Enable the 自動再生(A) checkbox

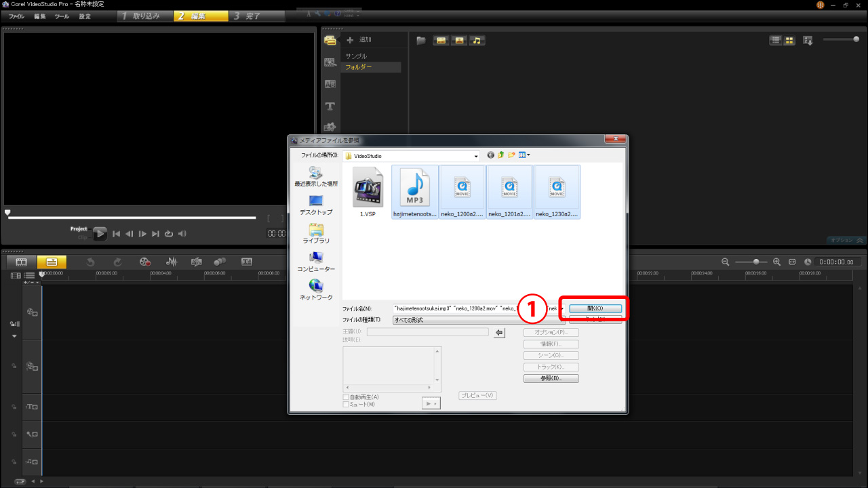click(x=346, y=397)
